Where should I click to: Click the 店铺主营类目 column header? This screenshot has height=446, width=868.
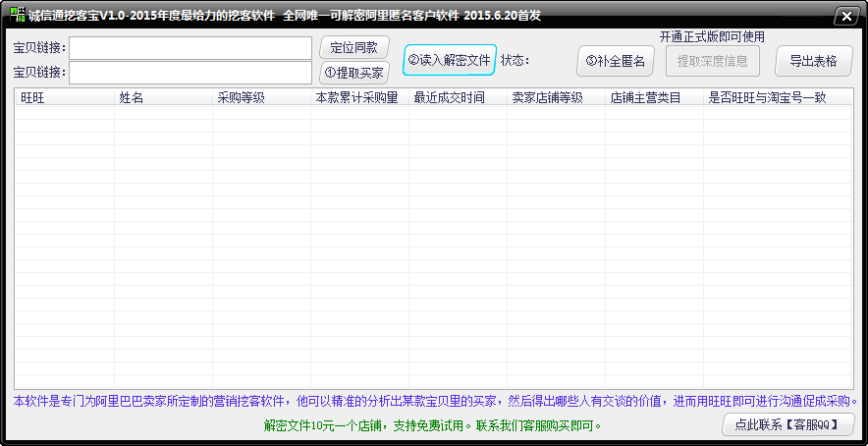(x=654, y=97)
